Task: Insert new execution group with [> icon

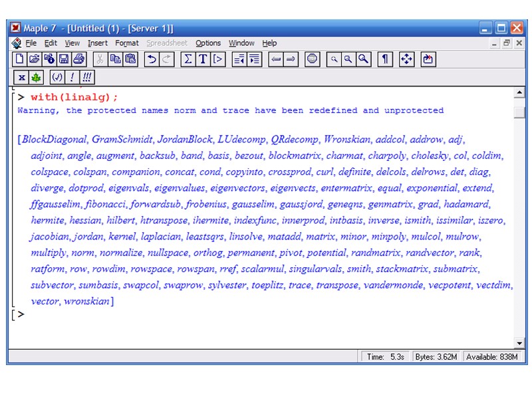Action: tap(218, 59)
